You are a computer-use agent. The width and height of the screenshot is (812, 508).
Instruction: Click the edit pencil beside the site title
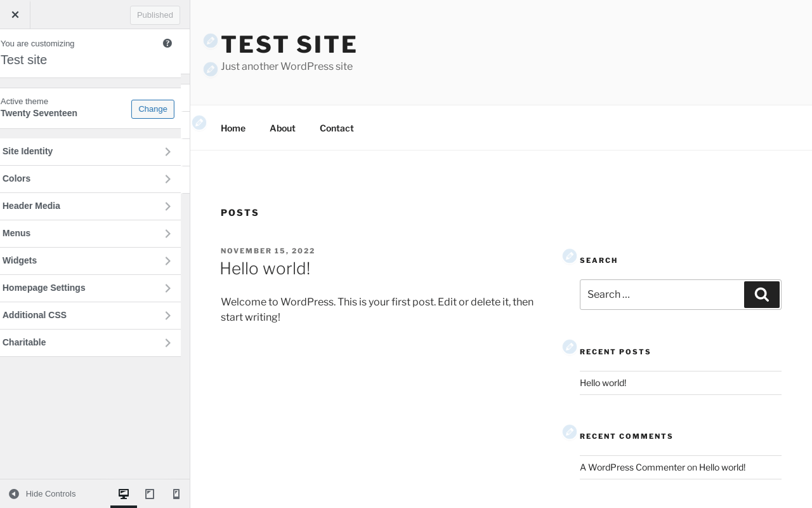[211, 41]
